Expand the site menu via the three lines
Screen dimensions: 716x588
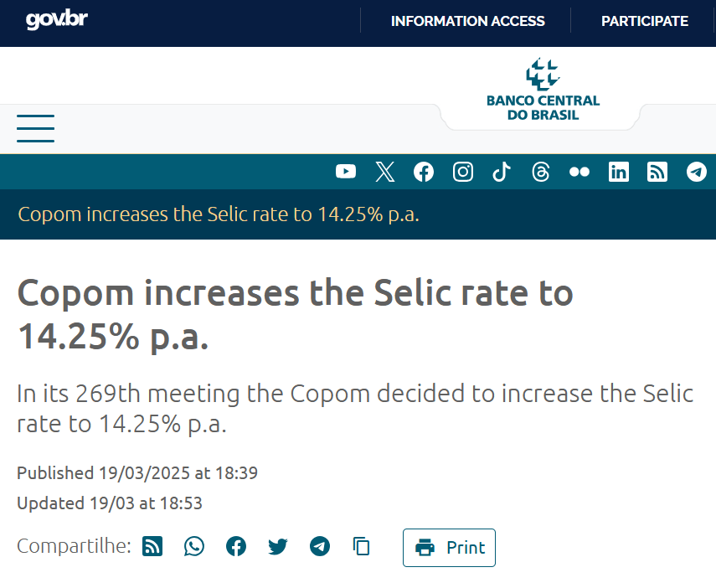(x=35, y=128)
